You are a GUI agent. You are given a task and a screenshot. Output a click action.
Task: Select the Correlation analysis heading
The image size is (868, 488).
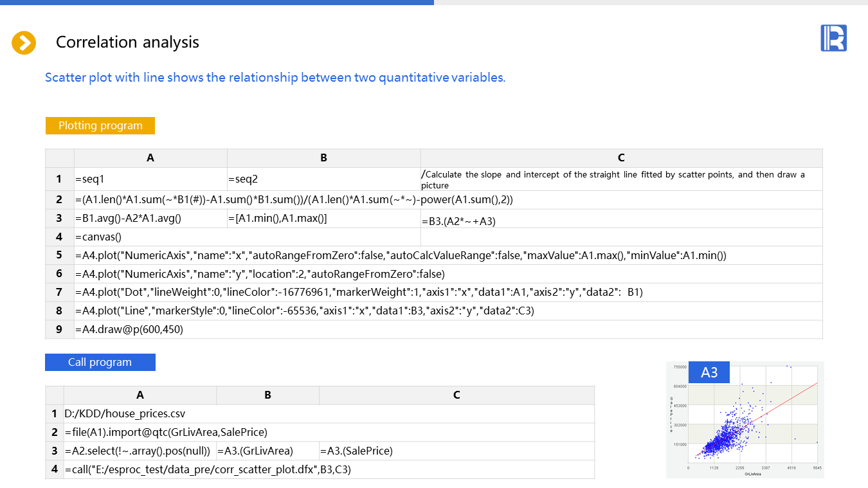[127, 42]
